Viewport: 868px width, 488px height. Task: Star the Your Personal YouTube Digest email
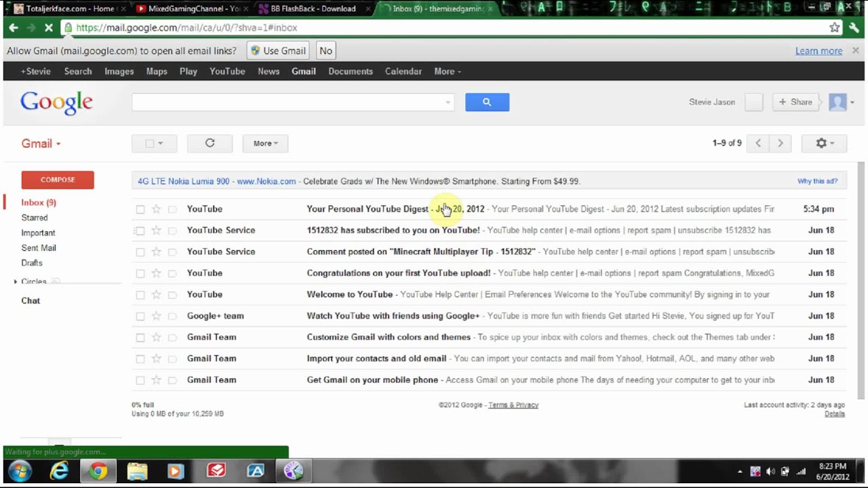156,209
